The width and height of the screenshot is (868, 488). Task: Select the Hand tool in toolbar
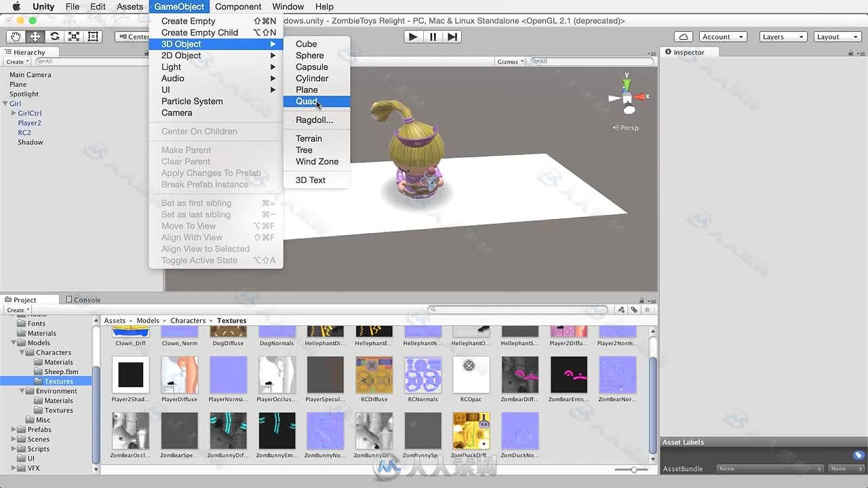tap(16, 37)
